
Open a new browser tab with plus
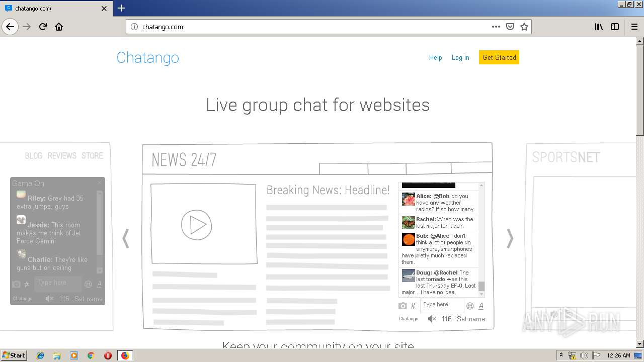(121, 8)
